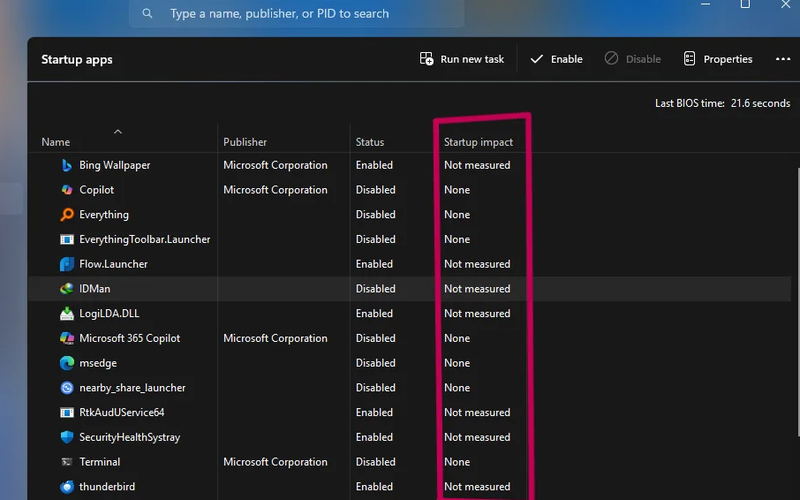Click Copilot's Disabled status cell
Viewport: 800px width, 500px height.
pos(376,190)
